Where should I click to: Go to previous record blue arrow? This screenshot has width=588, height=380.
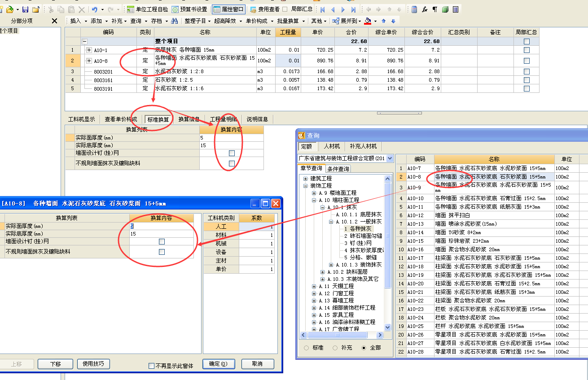point(333,9)
